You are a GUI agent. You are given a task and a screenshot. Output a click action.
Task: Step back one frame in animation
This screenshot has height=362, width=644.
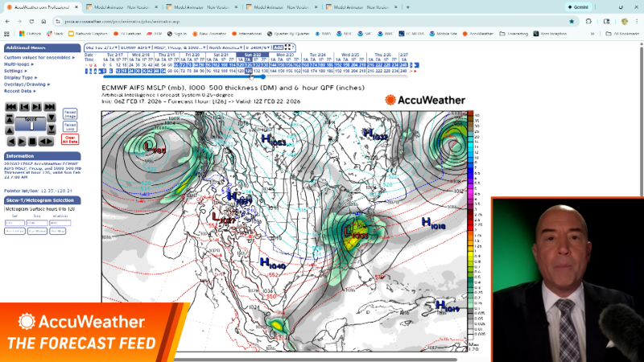pos(24,107)
